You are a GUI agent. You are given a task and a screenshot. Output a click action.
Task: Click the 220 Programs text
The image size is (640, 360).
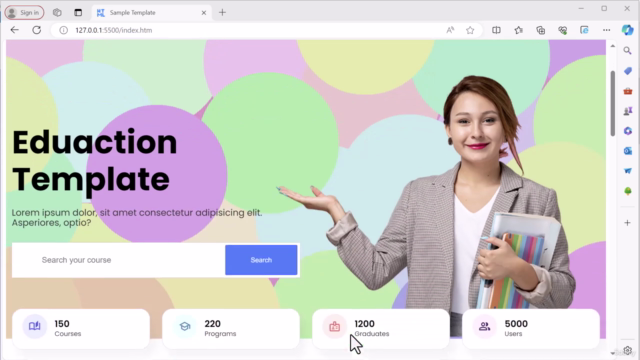click(220, 328)
